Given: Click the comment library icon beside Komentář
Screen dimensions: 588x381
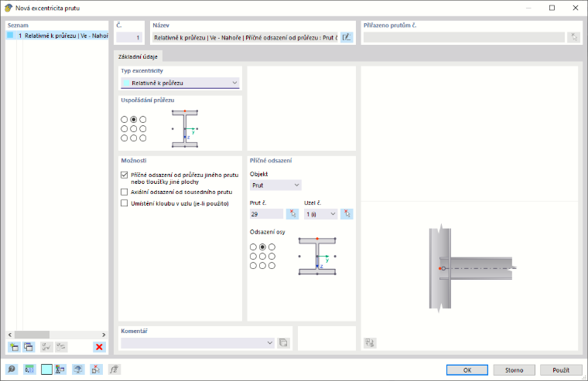Looking at the screenshot, I should (x=283, y=343).
